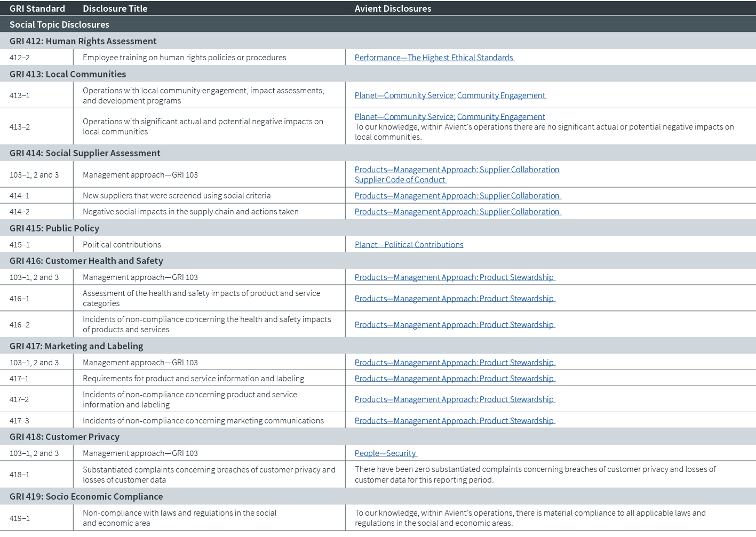
Task: Click the Political contributions disclosure title cell
Action: [x=122, y=245]
